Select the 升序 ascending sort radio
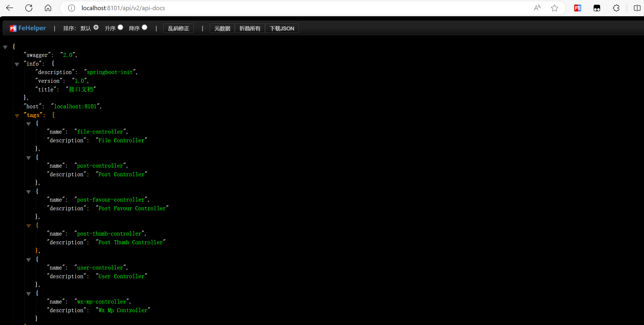The height and width of the screenshot is (325, 644). pos(120,28)
